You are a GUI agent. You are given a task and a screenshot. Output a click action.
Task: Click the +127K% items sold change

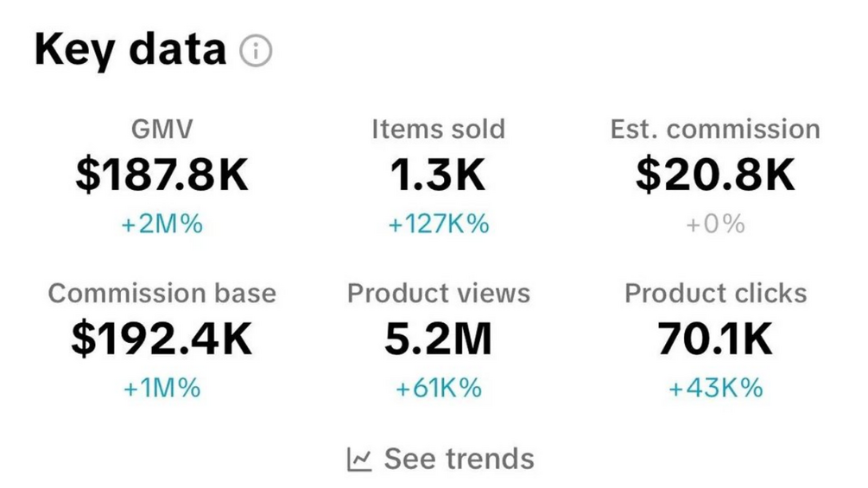point(438,225)
